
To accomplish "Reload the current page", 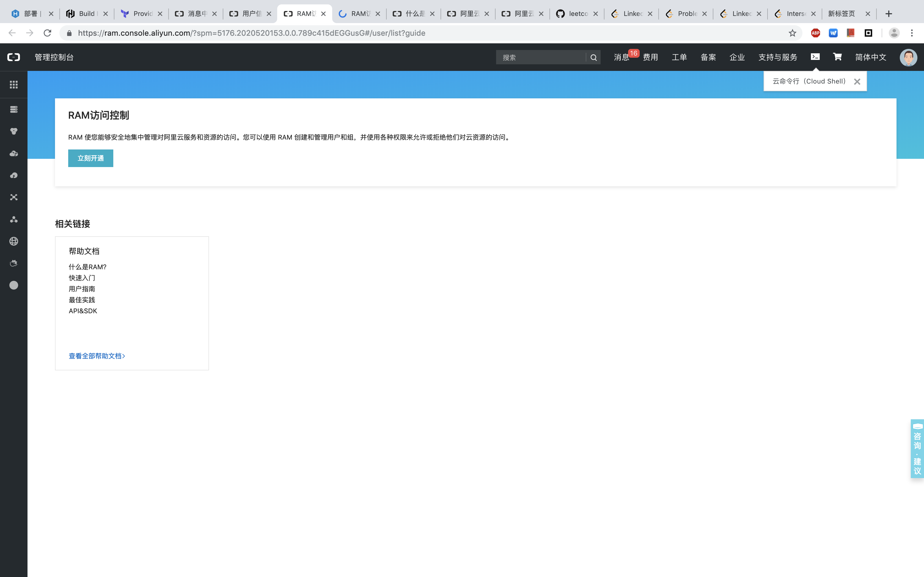I will 47,33.
